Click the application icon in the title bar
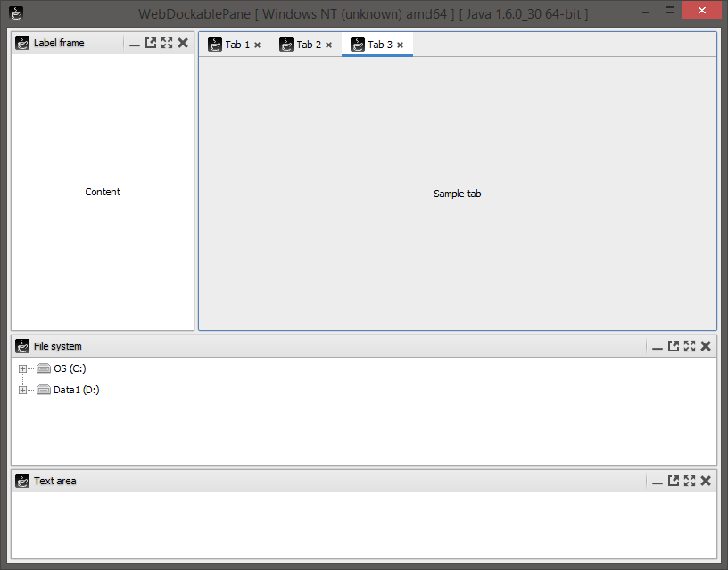Image resolution: width=728 pixels, height=570 pixels. click(x=15, y=12)
